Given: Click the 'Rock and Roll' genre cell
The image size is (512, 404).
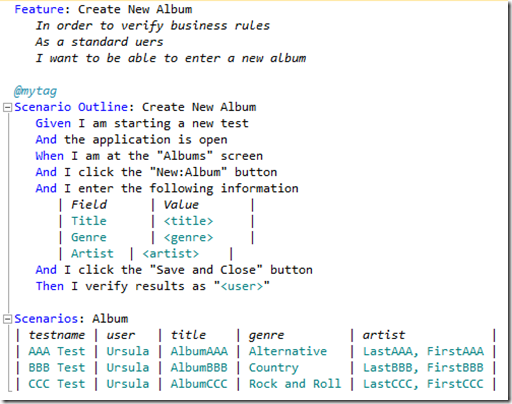Looking at the screenshot, I should 295,384.
